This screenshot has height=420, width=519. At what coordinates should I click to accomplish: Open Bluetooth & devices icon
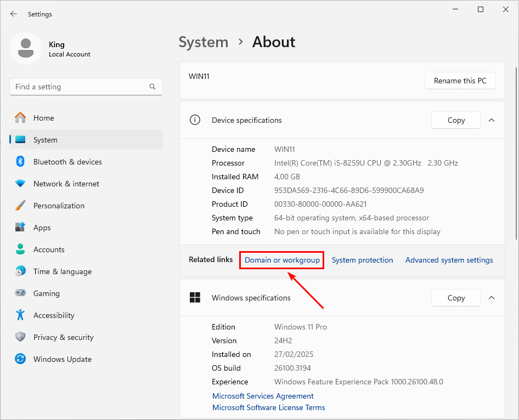[x=20, y=162]
